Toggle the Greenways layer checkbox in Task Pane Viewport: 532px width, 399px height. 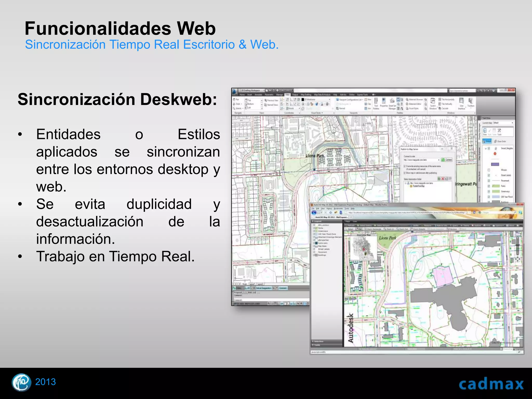pos(489,191)
